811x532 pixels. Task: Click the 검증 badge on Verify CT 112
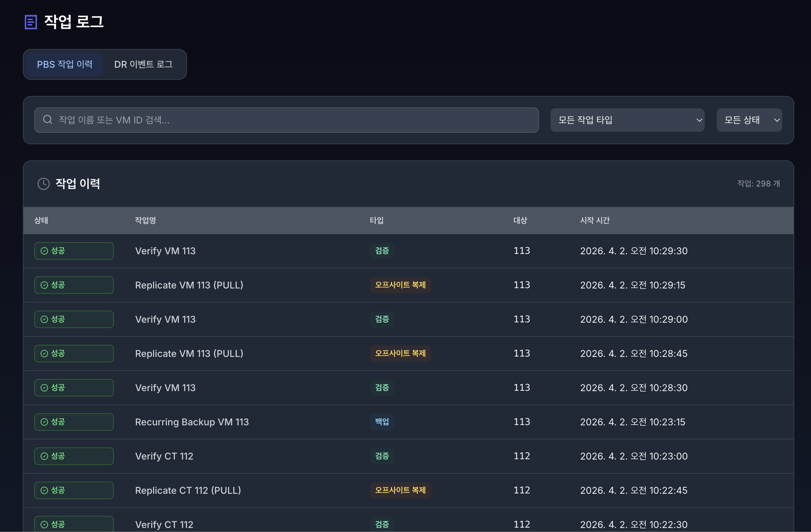coord(382,456)
